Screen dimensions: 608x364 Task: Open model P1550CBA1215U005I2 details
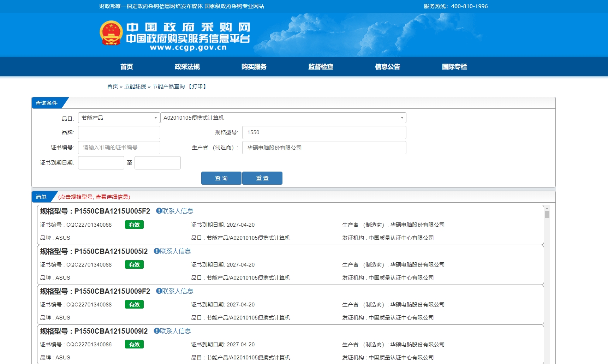click(x=111, y=251)
